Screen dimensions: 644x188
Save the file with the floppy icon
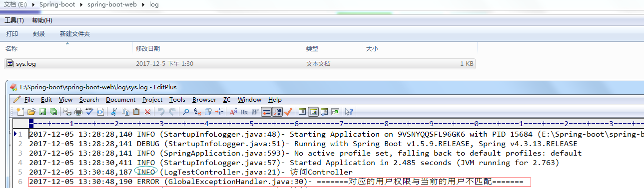42,112
